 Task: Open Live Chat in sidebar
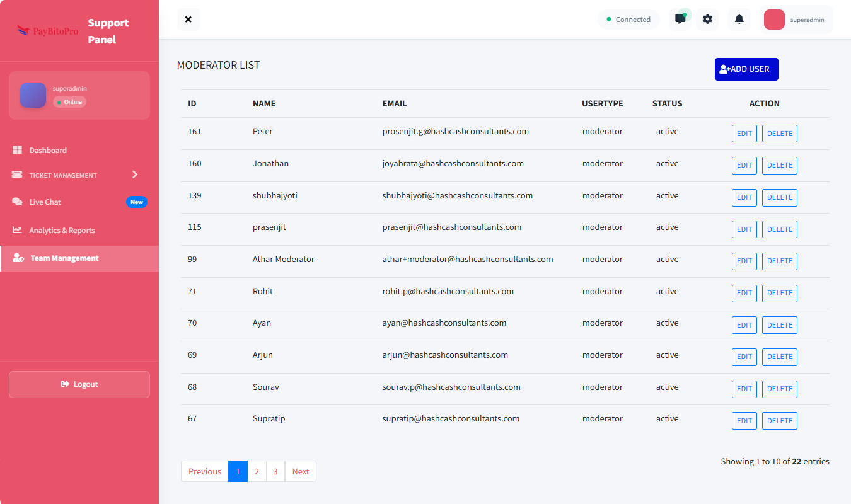(x=45, y=202)
